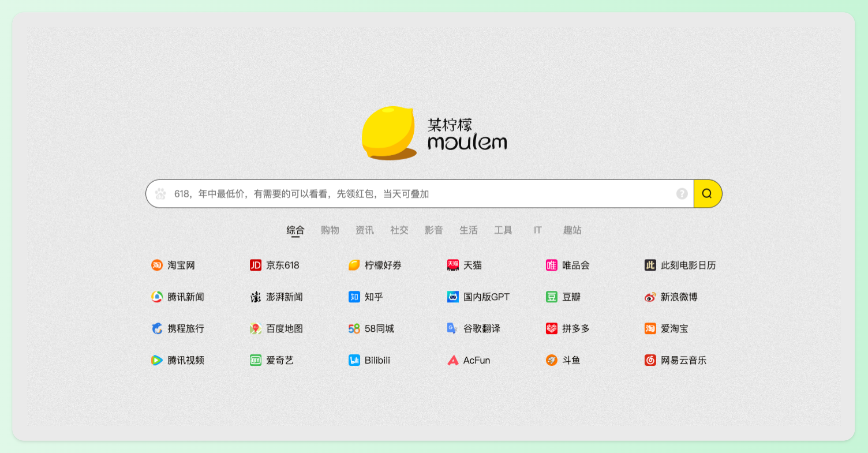Visit the 柠檬好券 link
This screenshot has width=868, height=453.
(x=383, y=265)
